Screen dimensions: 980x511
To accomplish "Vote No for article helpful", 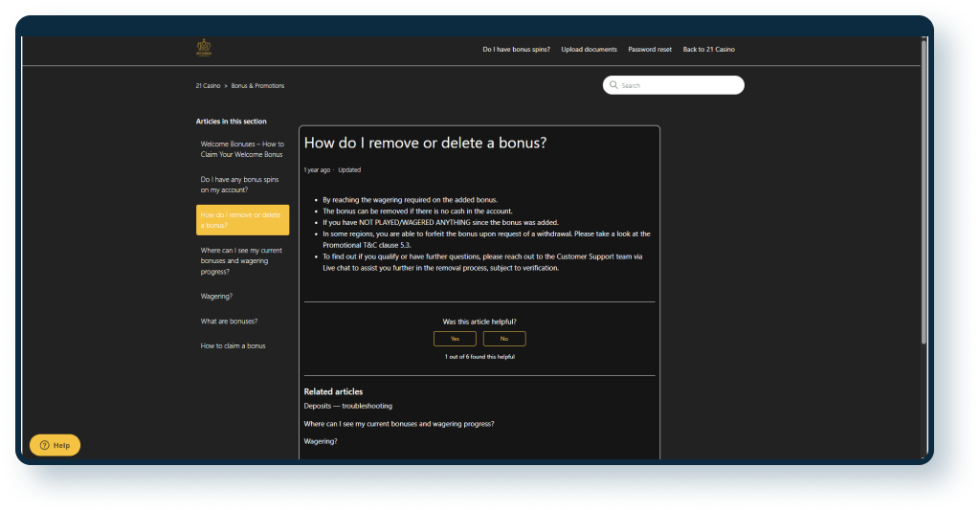I will 504,339.
